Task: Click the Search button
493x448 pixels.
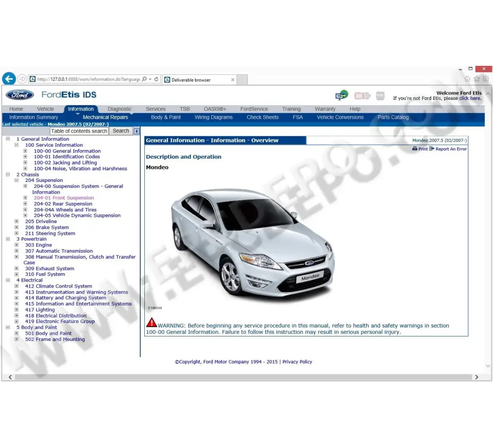Action: click(121, 131)
